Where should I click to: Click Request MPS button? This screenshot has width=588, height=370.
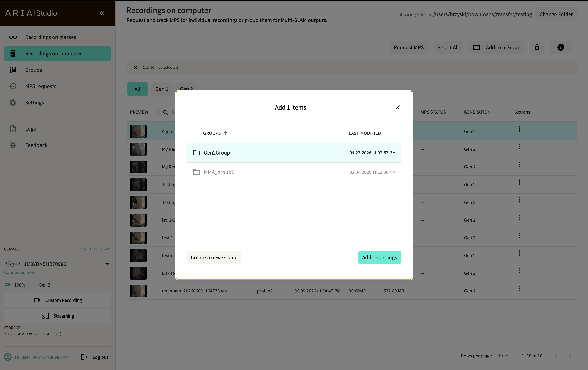pyautogui.click(x=409, y=47)
